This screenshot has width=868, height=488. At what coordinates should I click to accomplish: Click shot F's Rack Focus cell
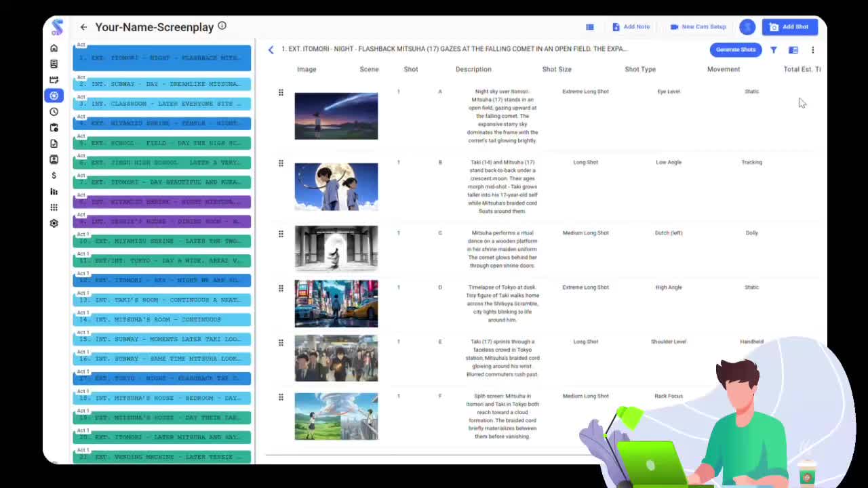669,396
